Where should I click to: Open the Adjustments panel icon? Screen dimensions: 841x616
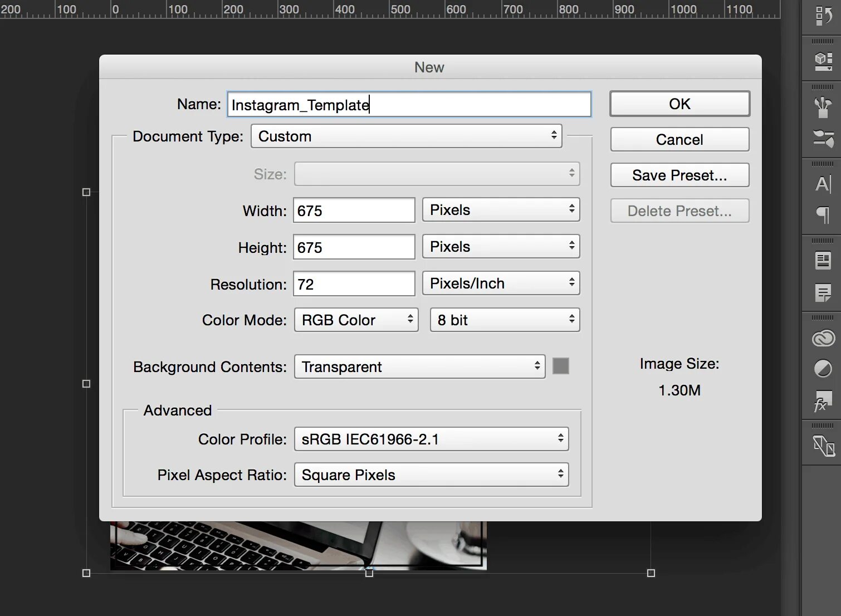click(x=823, y=368)
